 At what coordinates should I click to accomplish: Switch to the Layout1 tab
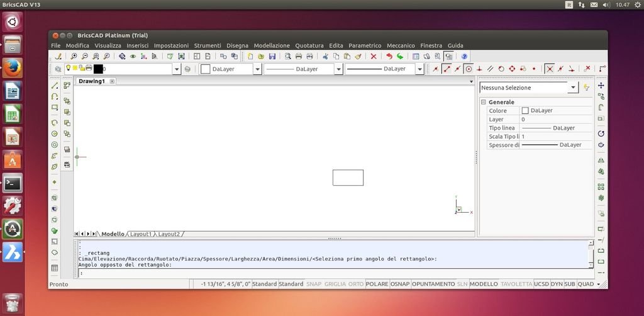click(x=141, y=234)
